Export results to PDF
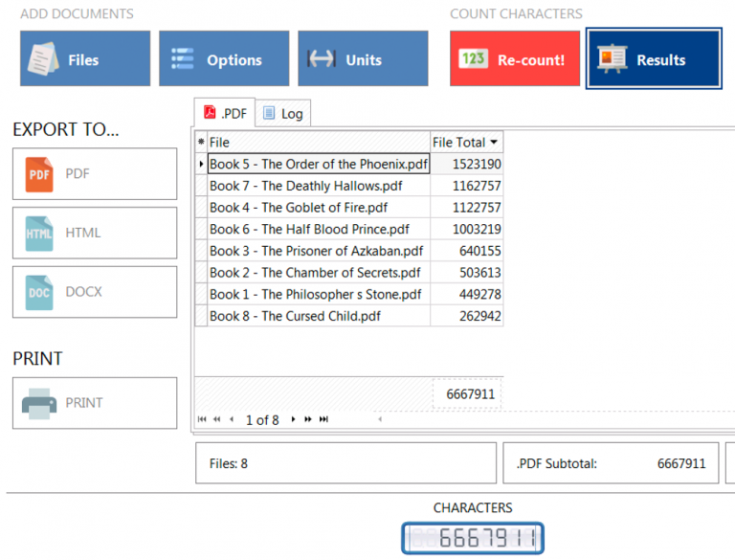735x560 pixels. 95,174
